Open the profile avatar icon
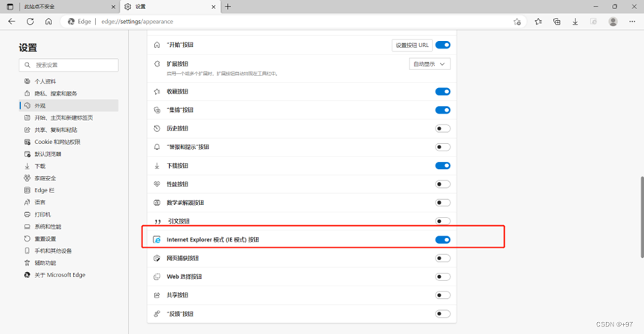 tap(613, 22)
